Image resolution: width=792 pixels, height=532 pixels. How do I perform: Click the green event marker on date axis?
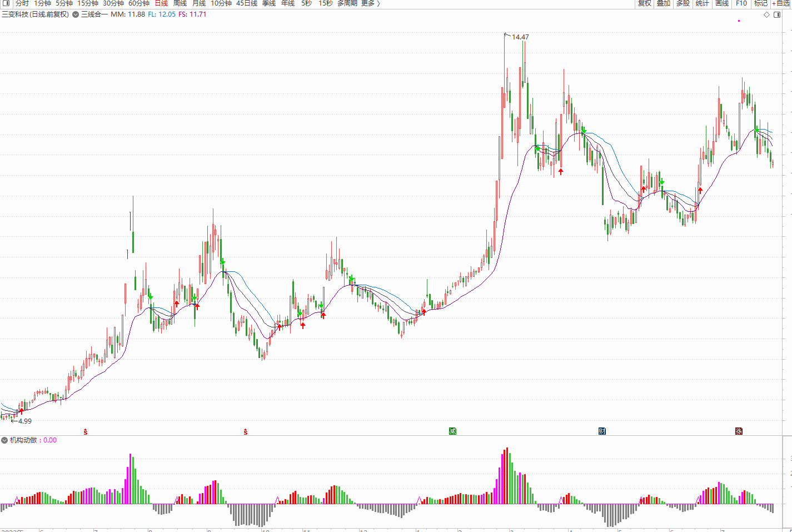tap(452, 431)
